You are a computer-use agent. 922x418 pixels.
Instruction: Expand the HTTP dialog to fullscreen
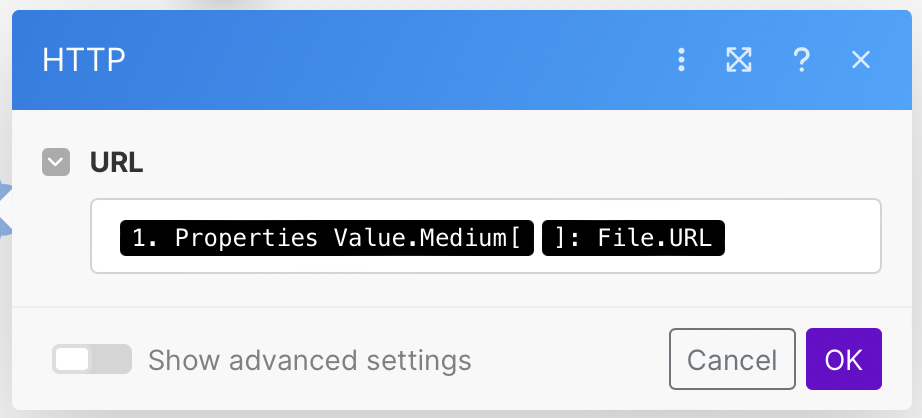click(x=738, y=60)
